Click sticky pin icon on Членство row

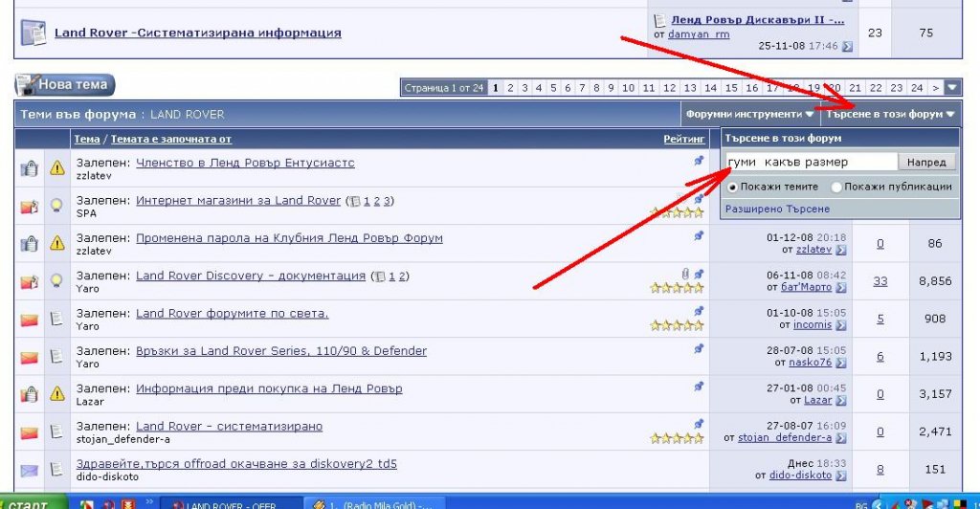click(x=699, y=161)
